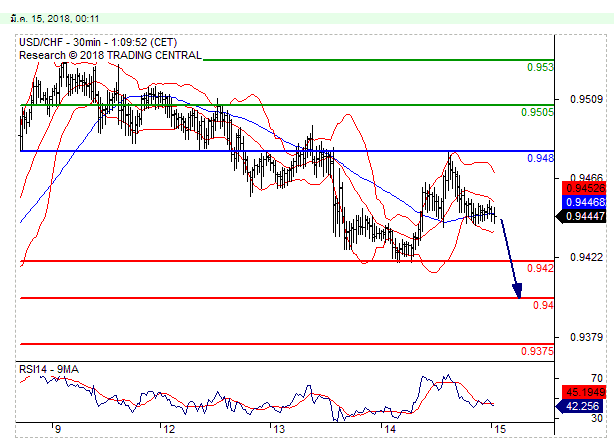Screen dimensions: 614x444
Task: Click the red 0.9375 support label
Action: click(537, 351)
